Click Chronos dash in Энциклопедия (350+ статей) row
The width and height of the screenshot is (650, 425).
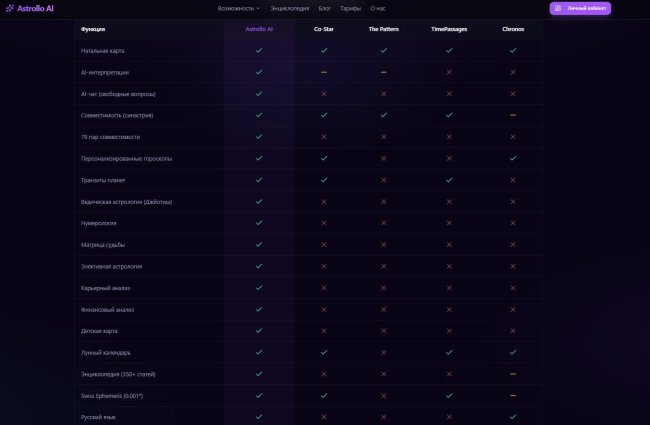[513, 374]
